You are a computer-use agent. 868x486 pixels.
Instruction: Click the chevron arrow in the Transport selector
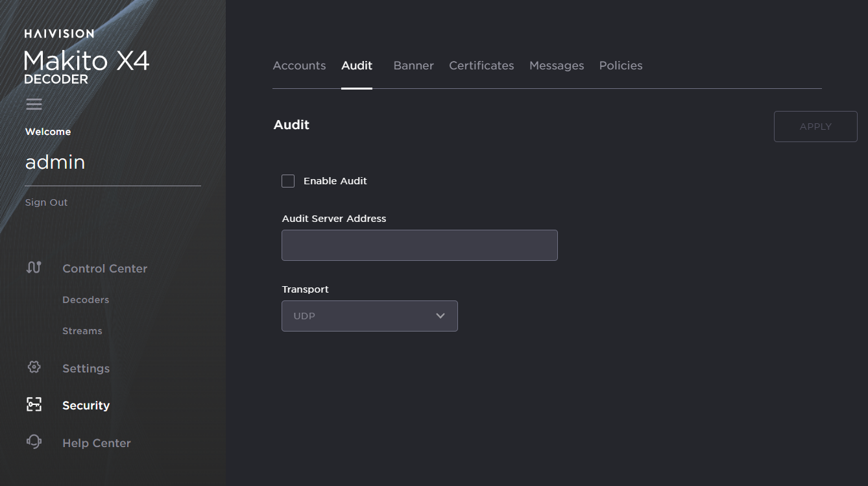440,316
